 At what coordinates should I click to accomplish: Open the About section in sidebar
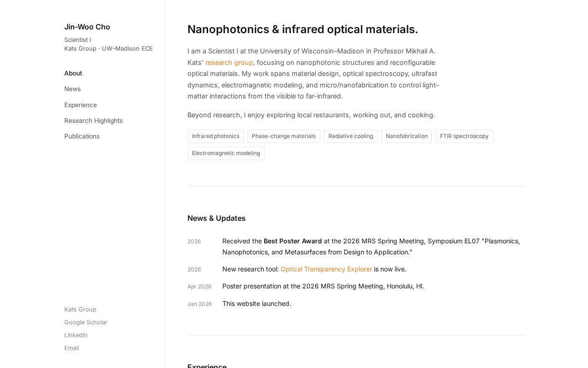(73, 73)
